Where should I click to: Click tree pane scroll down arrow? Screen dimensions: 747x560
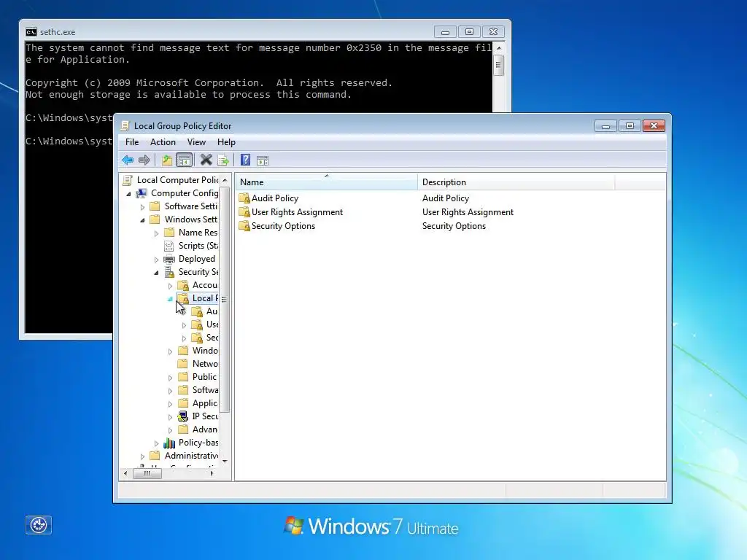(x=225, y=461)
